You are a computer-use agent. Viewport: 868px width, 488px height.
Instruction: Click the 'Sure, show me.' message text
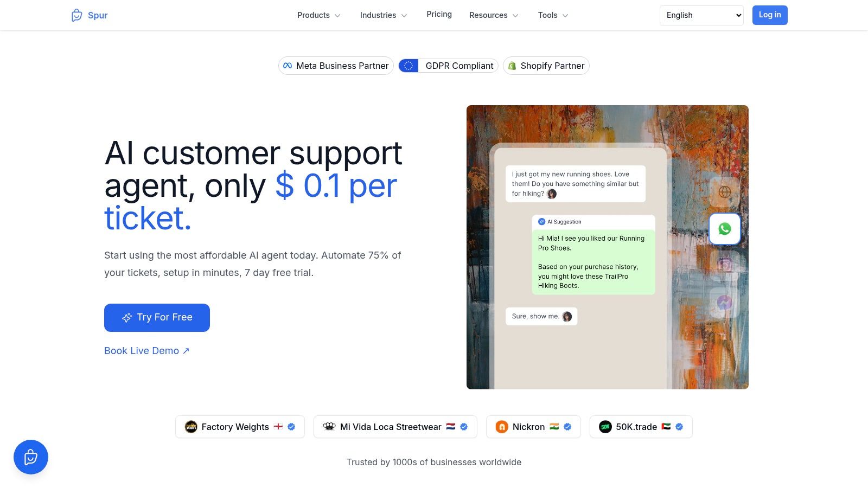pos(535,316)
